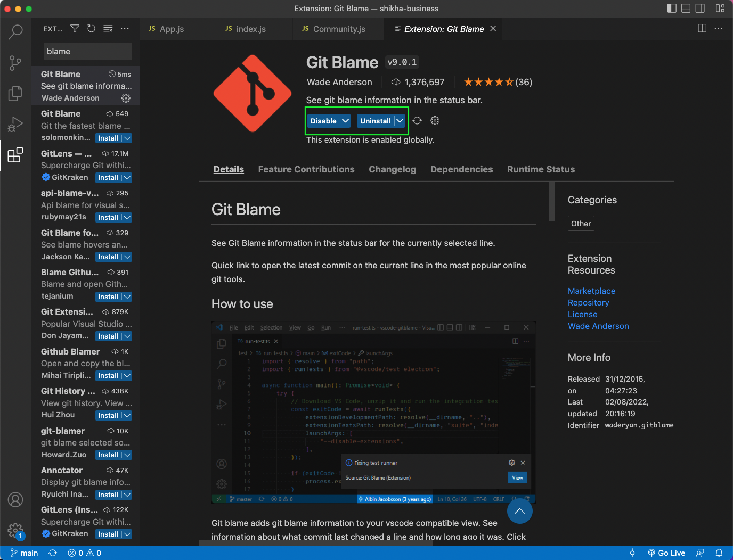Open the Explorer view
Viewport: 733px width, 560px height.
[15, 93]
